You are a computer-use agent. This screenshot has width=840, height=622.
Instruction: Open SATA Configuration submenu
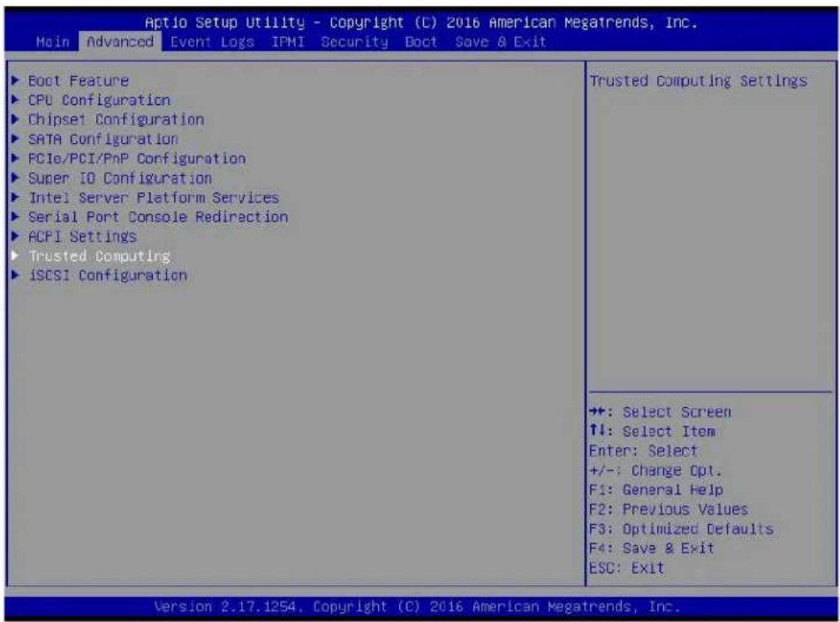102,140
